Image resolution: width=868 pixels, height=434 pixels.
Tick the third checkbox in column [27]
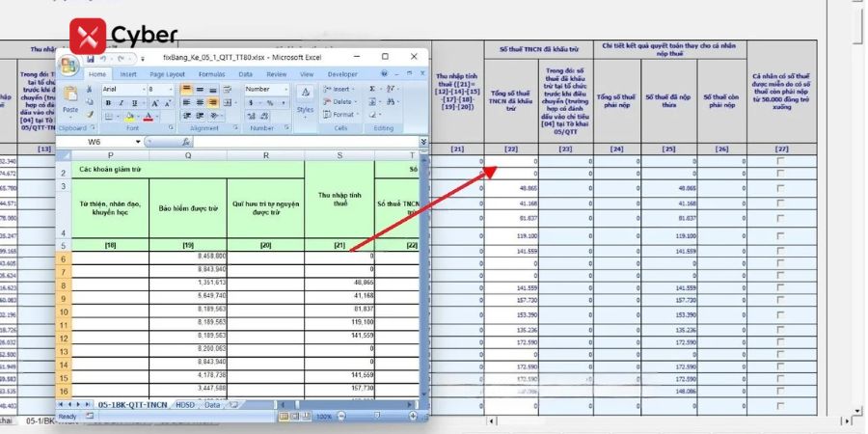(780, 188)
